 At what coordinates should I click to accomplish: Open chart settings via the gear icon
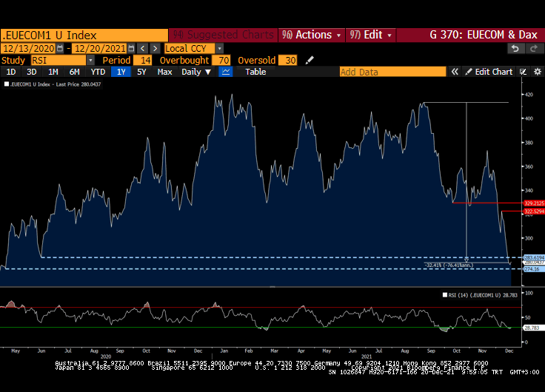(538, 72)
